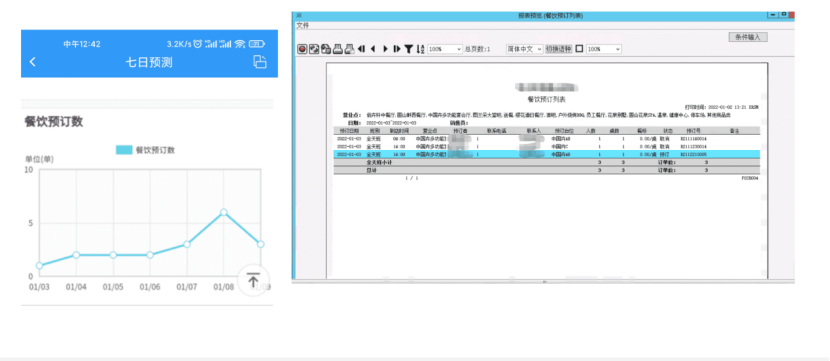
Task: Click the 总页数:1 page count label
Action: (x=477, y=49)
